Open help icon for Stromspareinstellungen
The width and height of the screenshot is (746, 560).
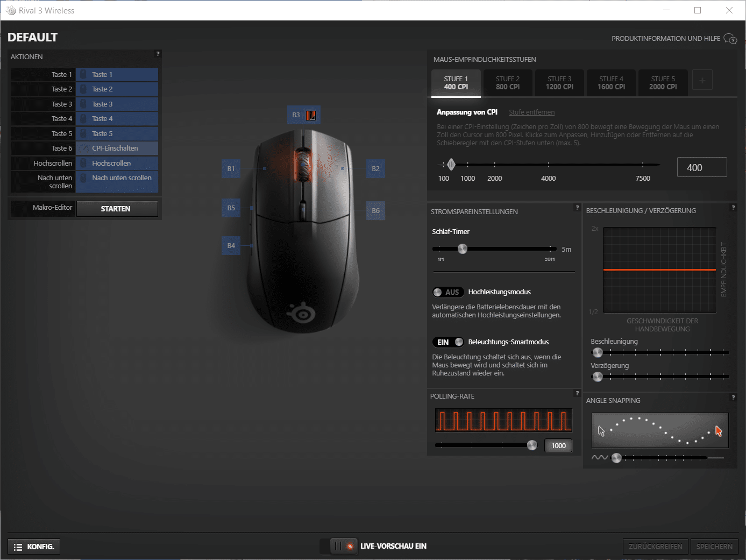click(577, 208)
